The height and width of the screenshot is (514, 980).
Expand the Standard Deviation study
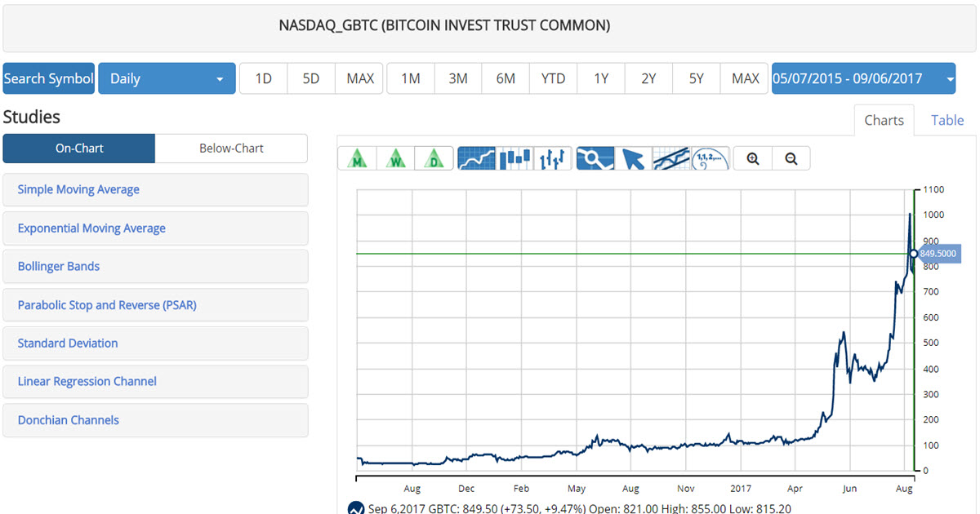tap(155, 343)
